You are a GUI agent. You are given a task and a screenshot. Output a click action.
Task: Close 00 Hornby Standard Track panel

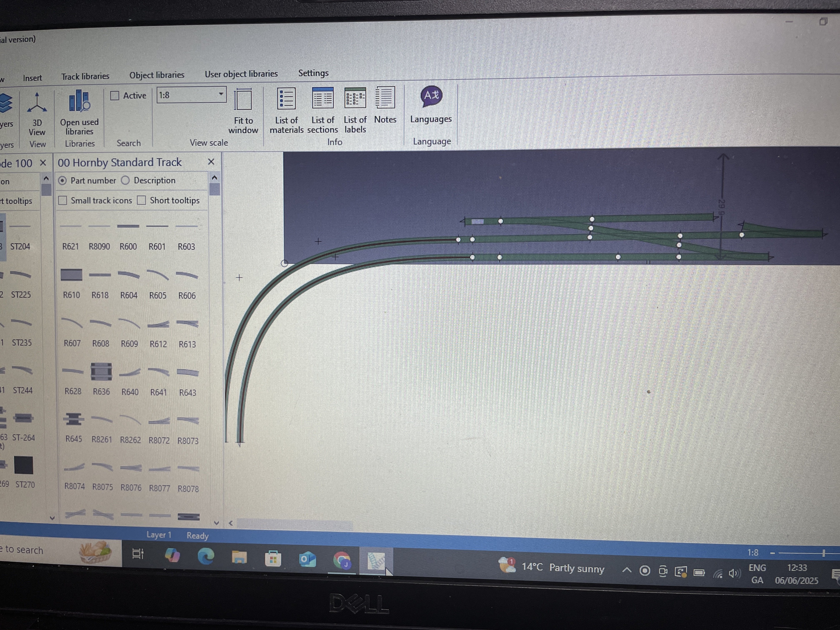211,162
